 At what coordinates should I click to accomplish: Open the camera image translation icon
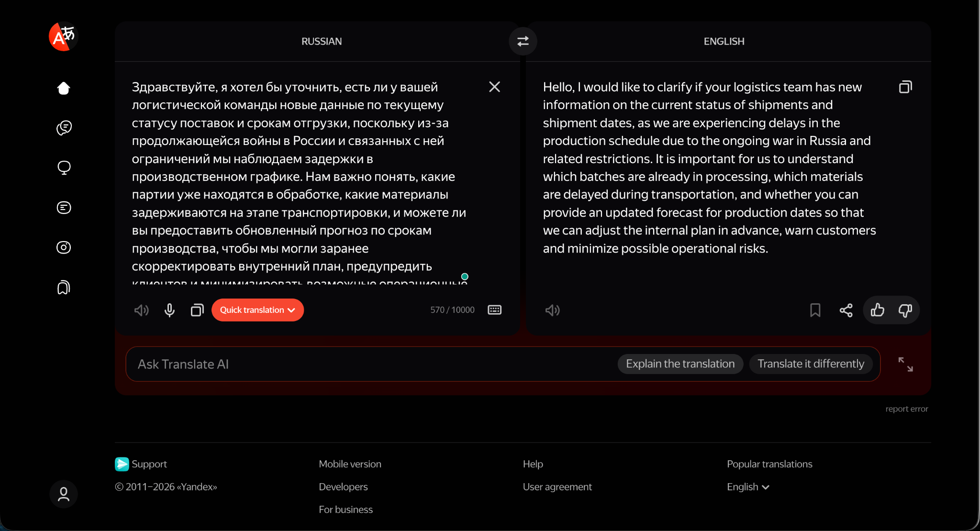pyautogui.click(x=64, y=247)
